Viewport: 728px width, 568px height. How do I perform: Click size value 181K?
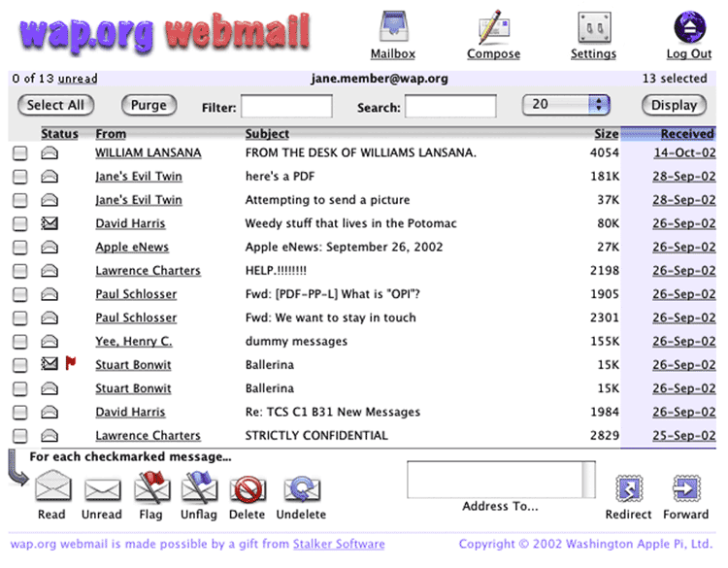(x=605, y=177)
